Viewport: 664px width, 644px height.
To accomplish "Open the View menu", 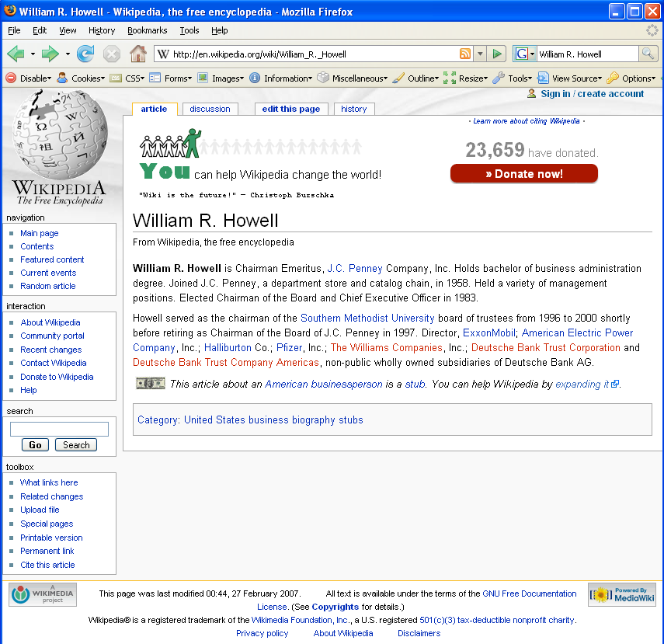I will pyautogui.click(x=68, y=30).
